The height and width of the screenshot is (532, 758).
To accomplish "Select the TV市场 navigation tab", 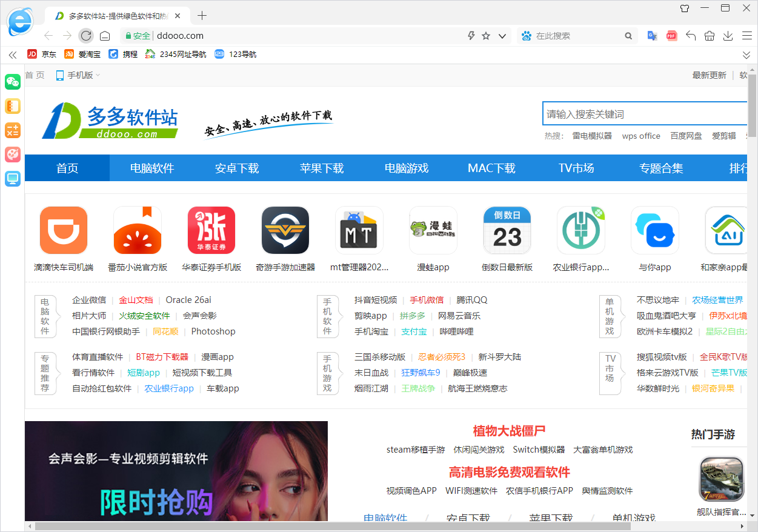I will 576,168.
